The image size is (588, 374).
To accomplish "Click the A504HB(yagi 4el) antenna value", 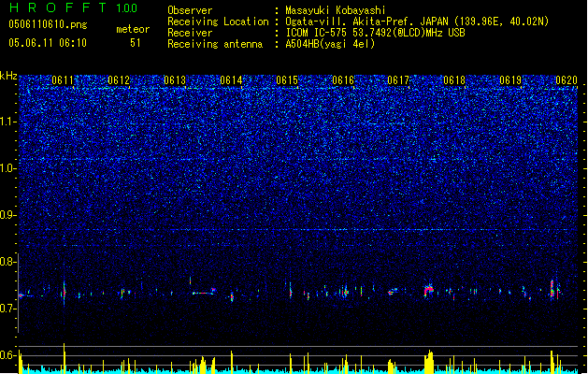I will 330,44.
